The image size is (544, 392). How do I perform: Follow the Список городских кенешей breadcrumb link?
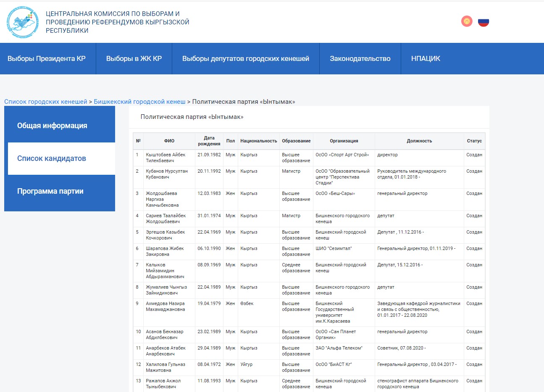(x=46, y=102)
